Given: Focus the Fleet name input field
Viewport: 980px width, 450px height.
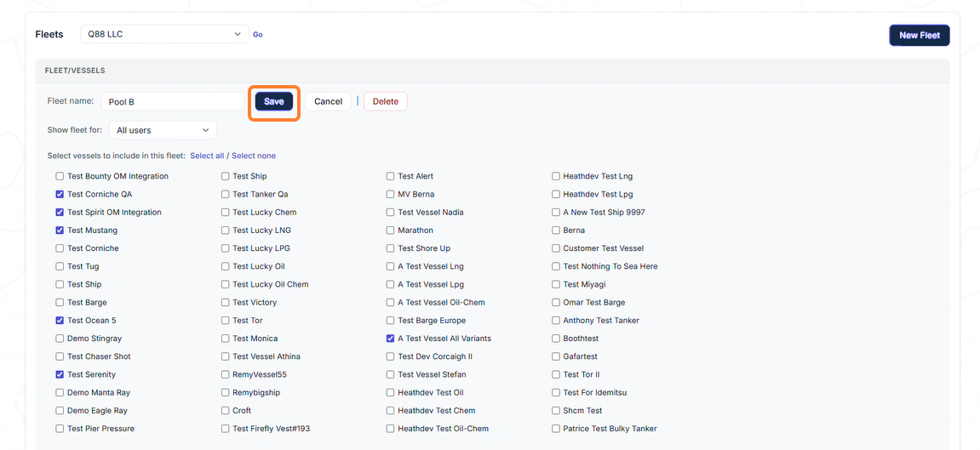Looking at the screenshot, I should [173, 102].
